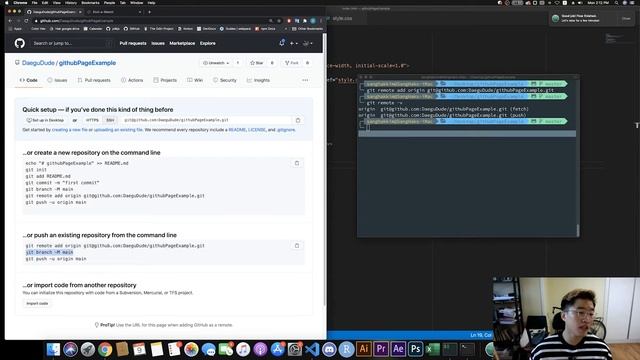Open the Unwatch dropdown
Image resolution: width=640 pixels, height=360 pixels.
coord(216,63)
